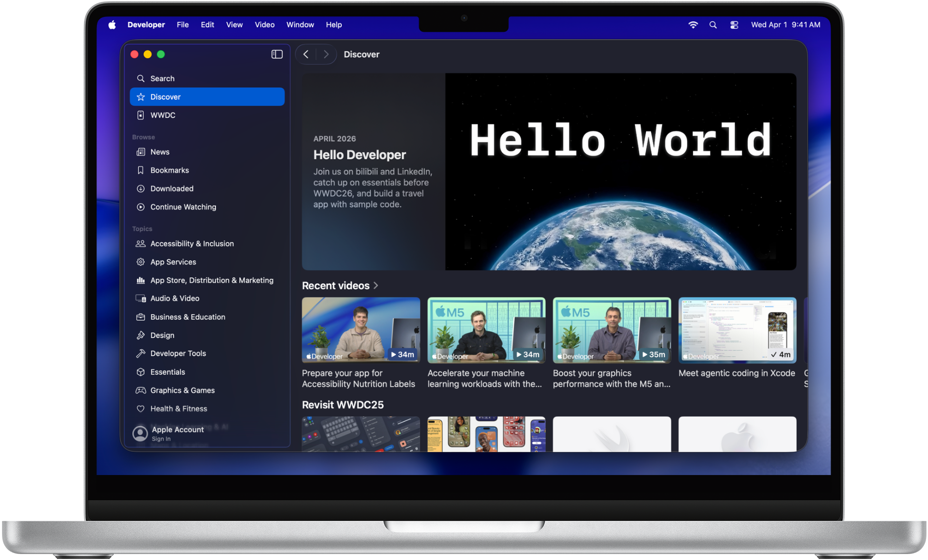Open Control Center in menu bar
928x560 pixels.
point(734,25)
